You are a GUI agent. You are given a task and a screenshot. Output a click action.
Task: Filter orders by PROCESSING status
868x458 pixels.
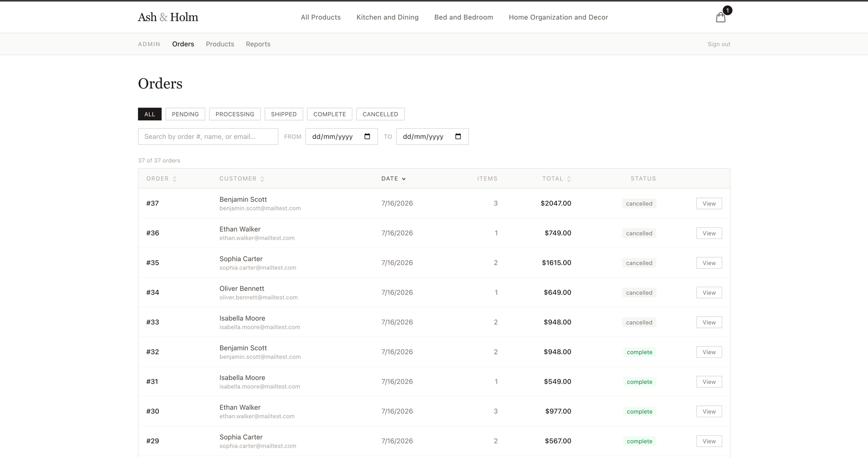click(235, 114)
